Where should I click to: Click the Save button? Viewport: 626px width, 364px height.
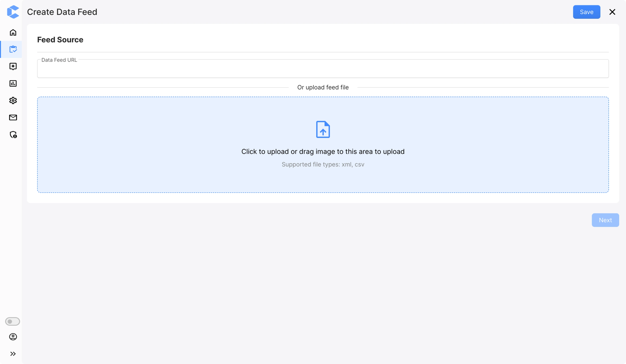587,12
